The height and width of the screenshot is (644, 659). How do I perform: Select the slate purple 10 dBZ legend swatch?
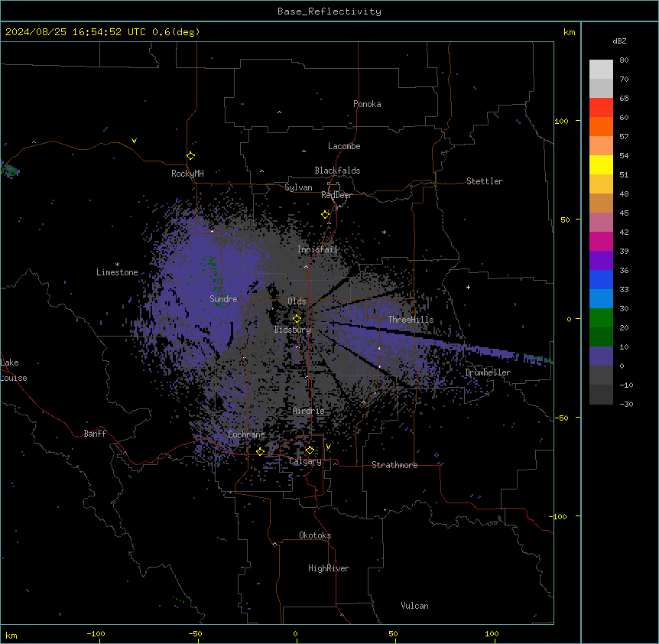point(601,356)
